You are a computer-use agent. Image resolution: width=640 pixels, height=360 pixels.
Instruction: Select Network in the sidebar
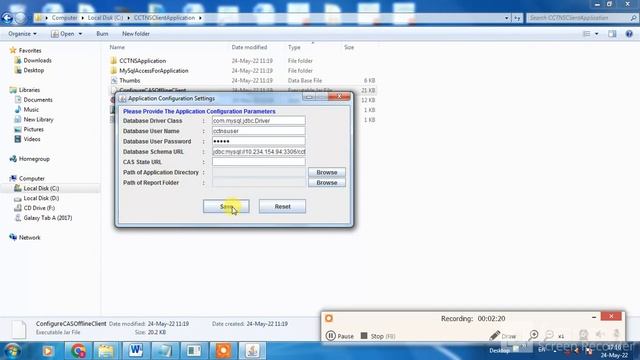(29, 238)
